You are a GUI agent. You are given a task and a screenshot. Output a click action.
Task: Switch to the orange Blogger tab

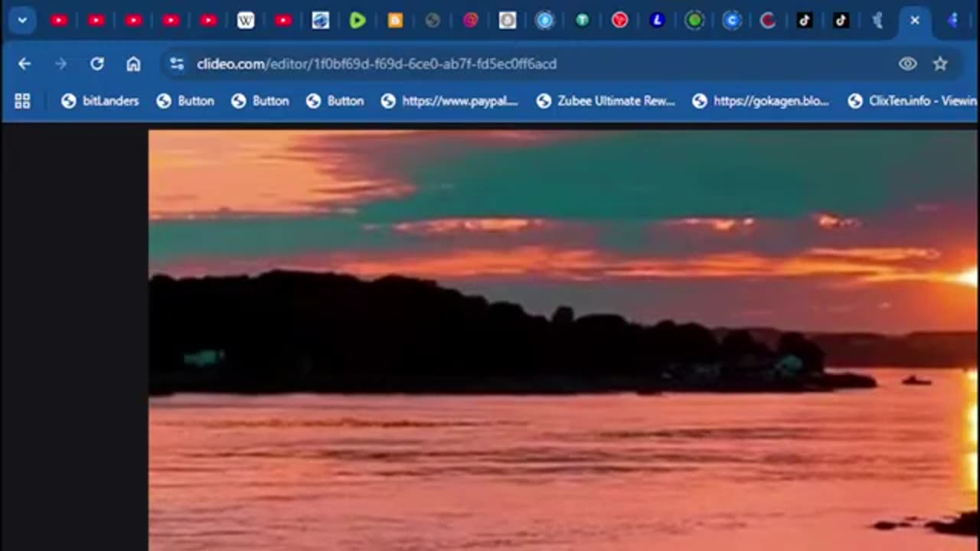[395, 21]
